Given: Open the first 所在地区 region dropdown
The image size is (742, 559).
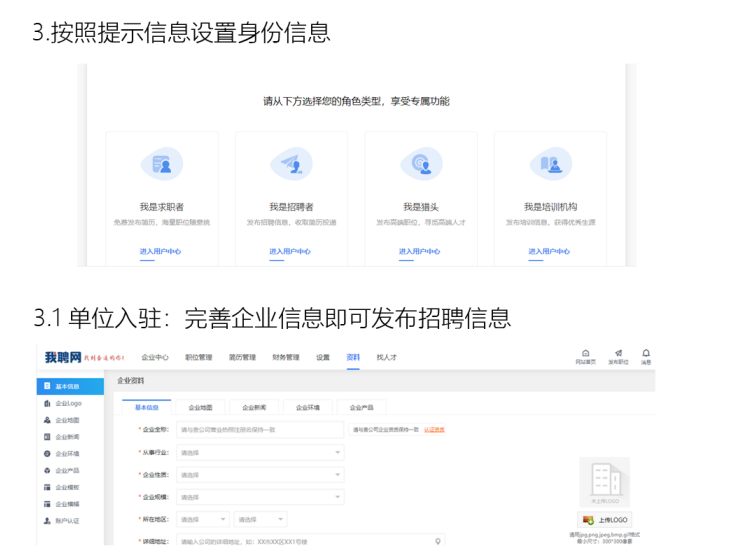Looking at the screenshot, I should 203,519.
